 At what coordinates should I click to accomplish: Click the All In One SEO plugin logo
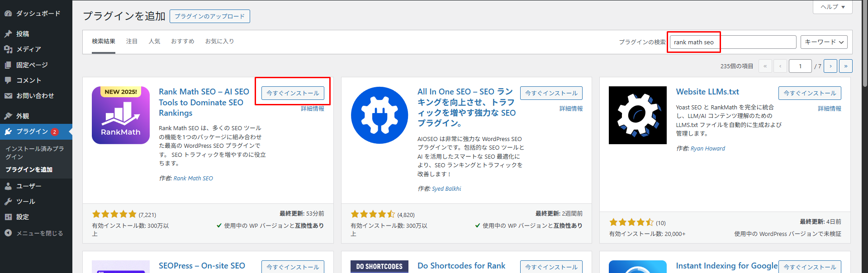tap(379, 115)
